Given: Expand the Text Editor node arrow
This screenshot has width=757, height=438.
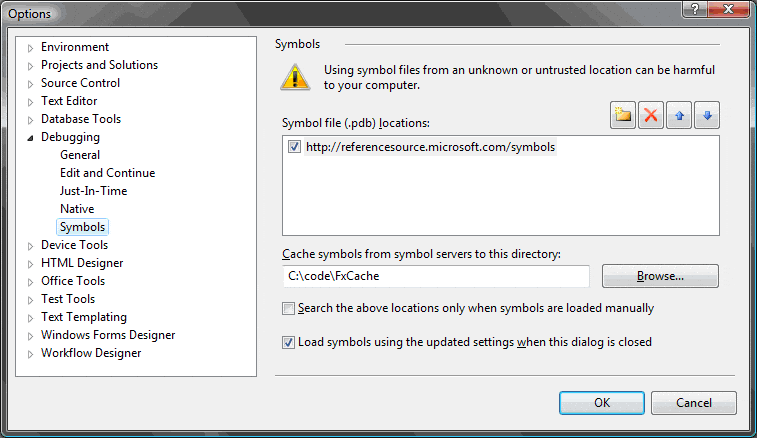Looking at the screenshot, I should click(31, 102).
